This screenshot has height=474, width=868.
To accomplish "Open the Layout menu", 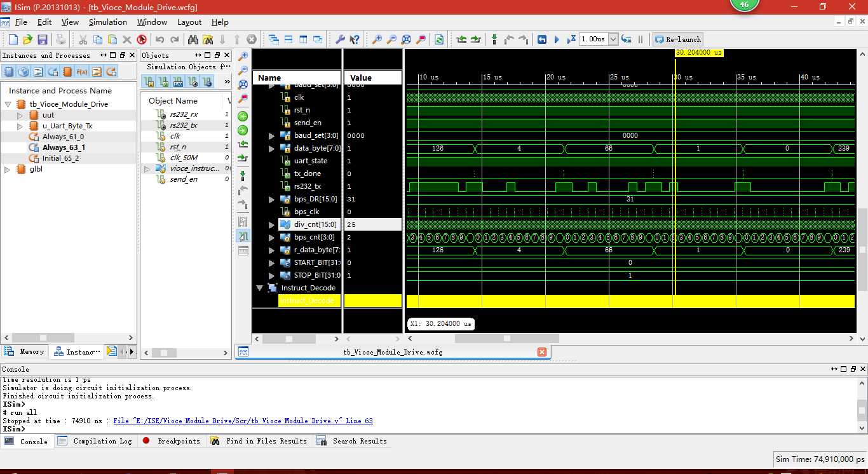I will tap(189, 22).
